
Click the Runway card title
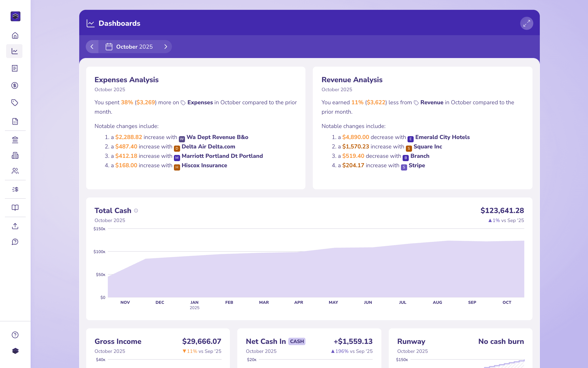tap(411, 341)
